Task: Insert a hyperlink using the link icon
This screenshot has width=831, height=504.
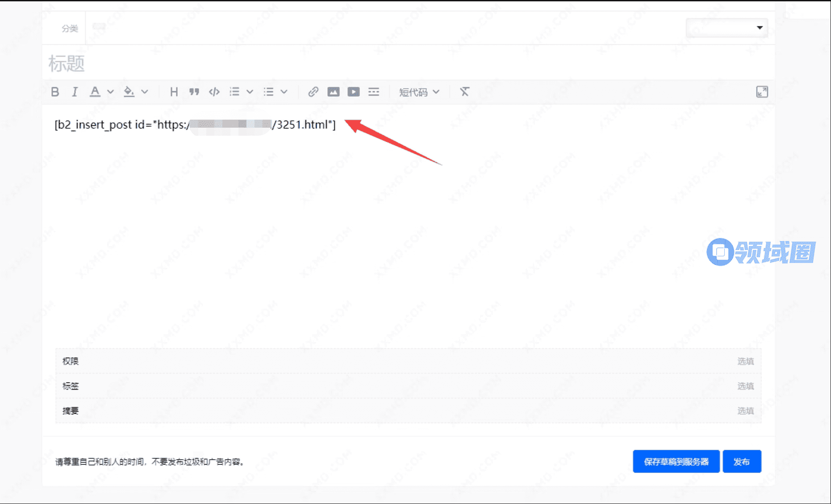Action: pyautogui.click(x=313, y=92)
